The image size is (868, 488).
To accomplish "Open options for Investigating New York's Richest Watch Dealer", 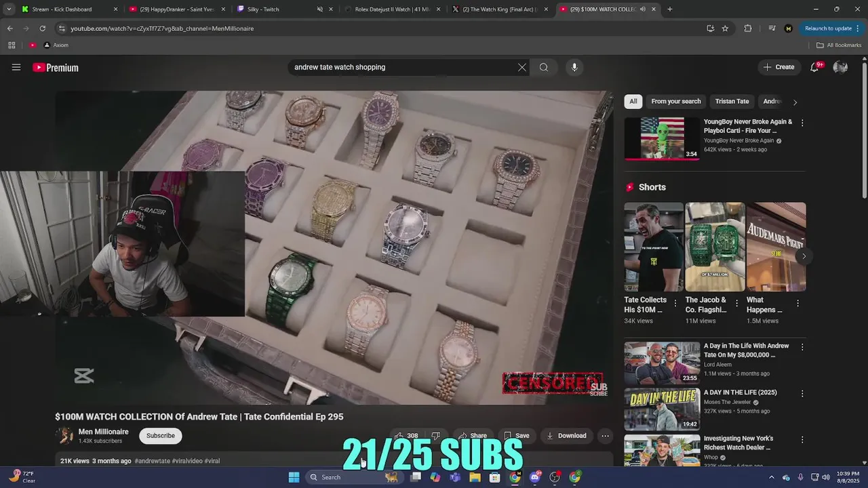I will coord(802,439).
